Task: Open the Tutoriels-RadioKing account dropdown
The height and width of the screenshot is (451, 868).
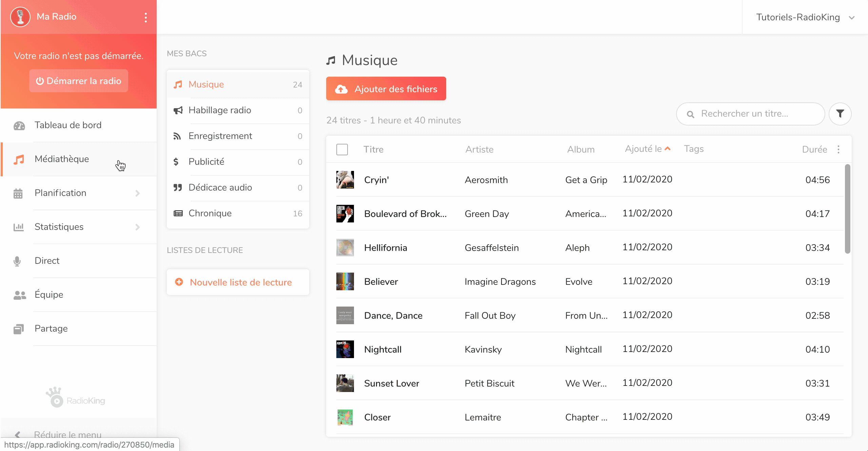Action: (x=805, y=17)
